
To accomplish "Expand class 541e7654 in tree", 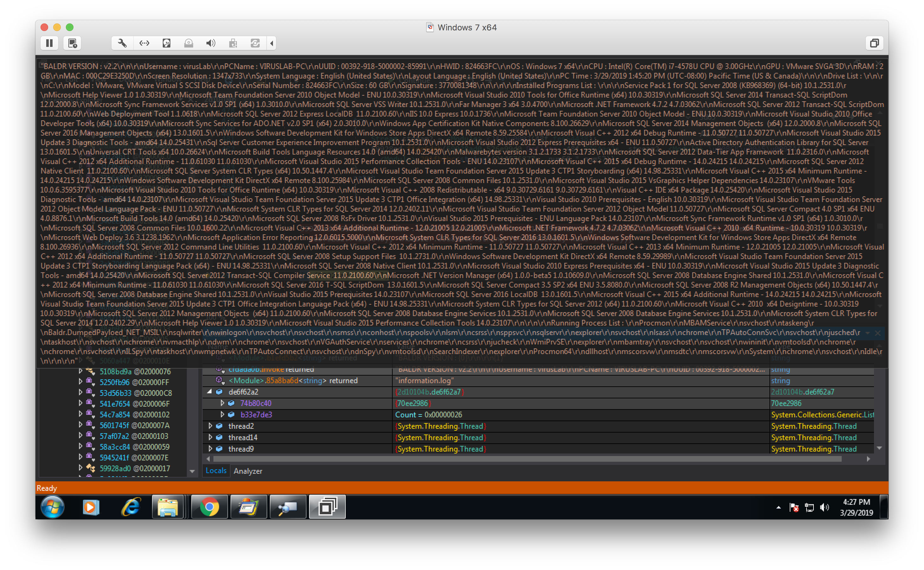I will [80, 403].
